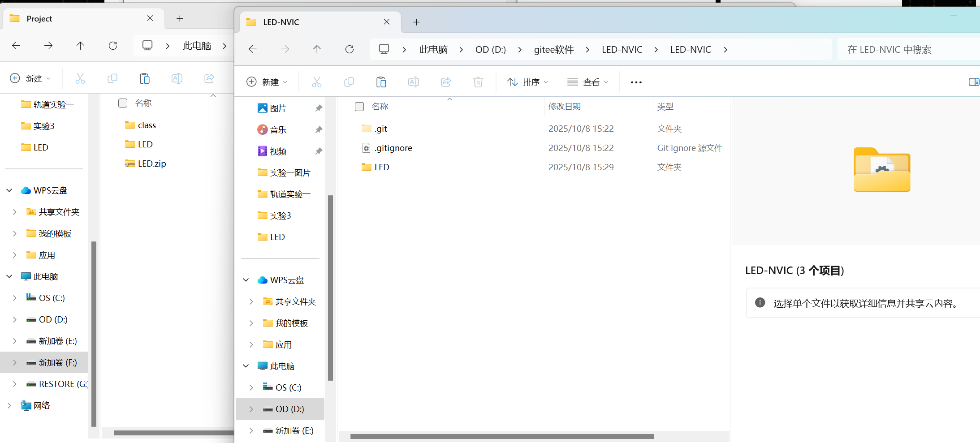Click OD (D:) in the address bar
This screenshot has height=443, width=980.
click(491, 49)
